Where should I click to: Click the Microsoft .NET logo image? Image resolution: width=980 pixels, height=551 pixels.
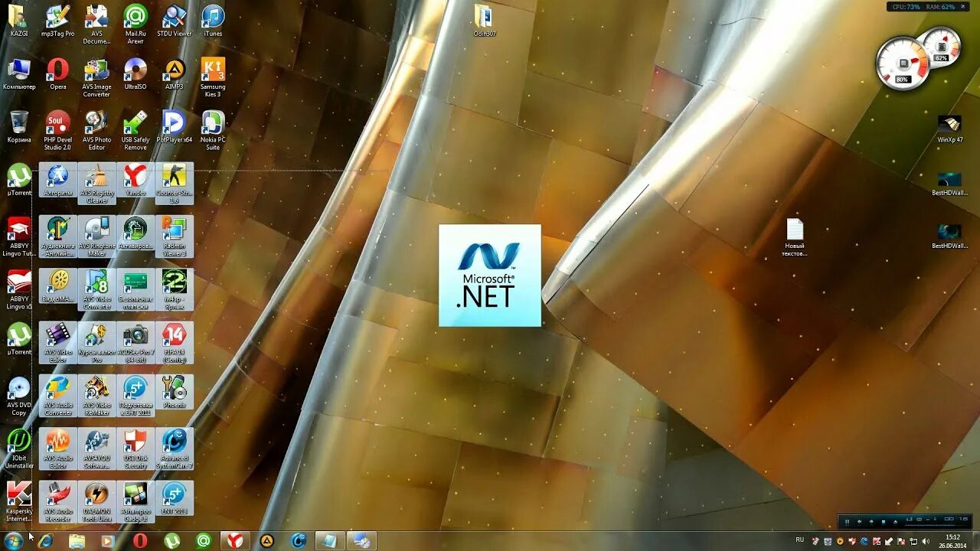click(490, 275)
